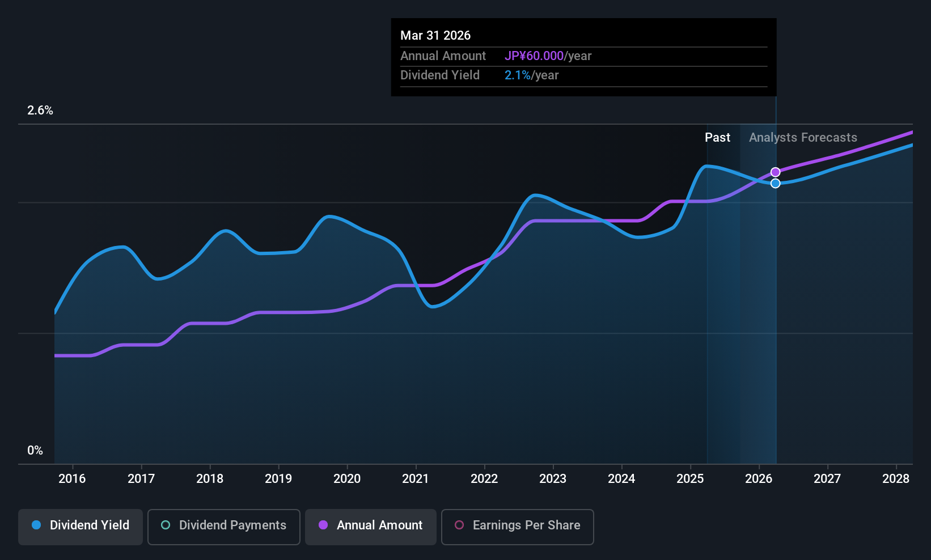Select the 2018 x-axis year label
This screenshot has height=560, width=931.
[210, 479]
